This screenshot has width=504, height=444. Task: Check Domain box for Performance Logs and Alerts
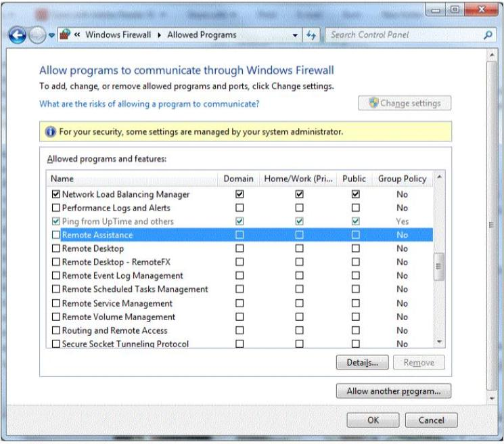tap(238, 208)
